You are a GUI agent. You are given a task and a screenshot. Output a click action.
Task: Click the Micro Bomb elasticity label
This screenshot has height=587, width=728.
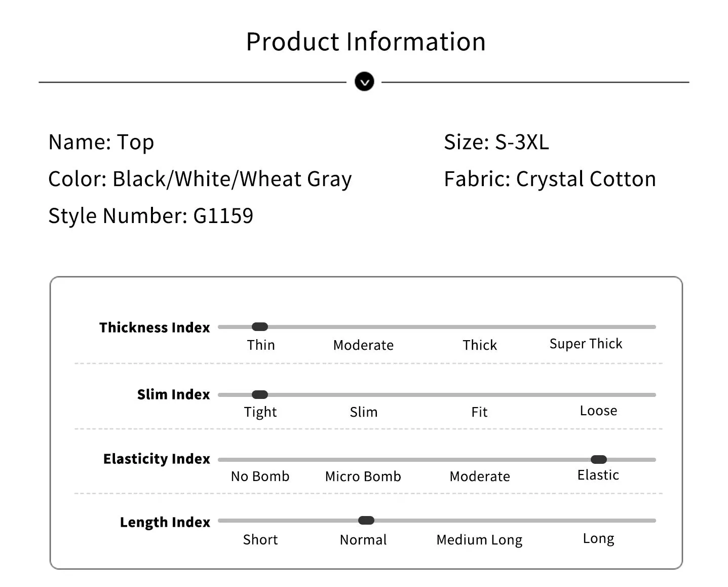[x=363, y=476]
